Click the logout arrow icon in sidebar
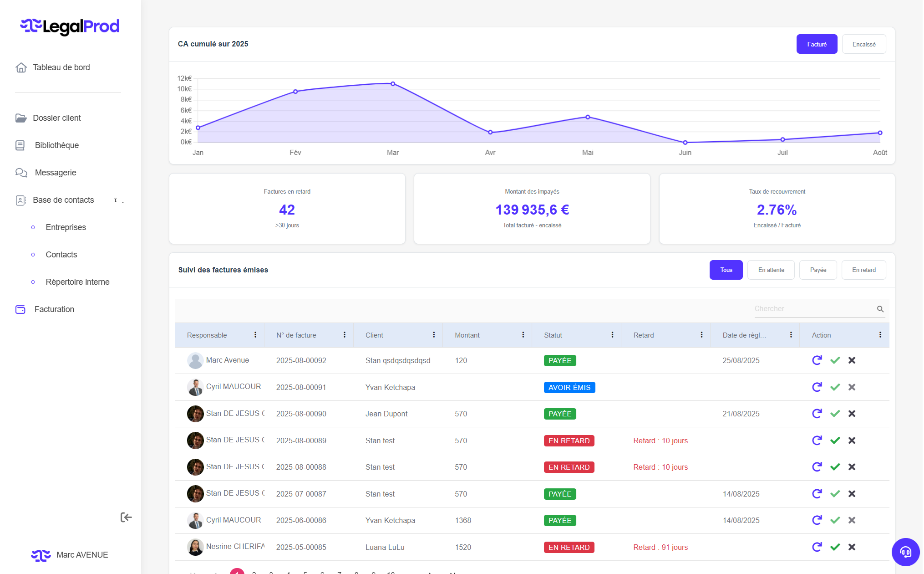Viewport: 924px width, 574px height. coord(126,517)
